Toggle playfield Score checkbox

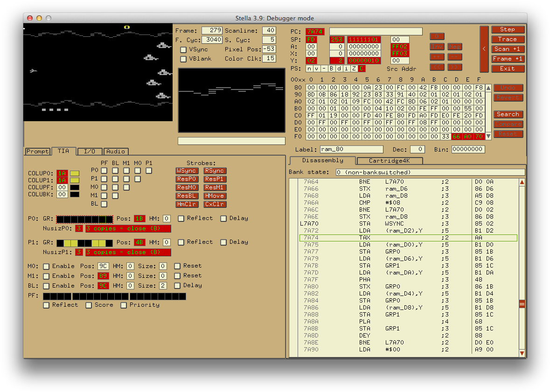click(89, 305)
